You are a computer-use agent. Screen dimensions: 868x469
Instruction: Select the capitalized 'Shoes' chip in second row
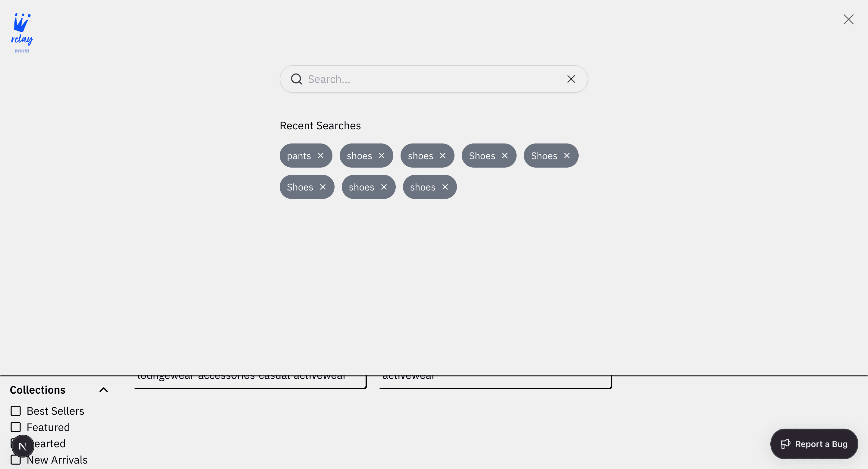(x=300, y=187)
